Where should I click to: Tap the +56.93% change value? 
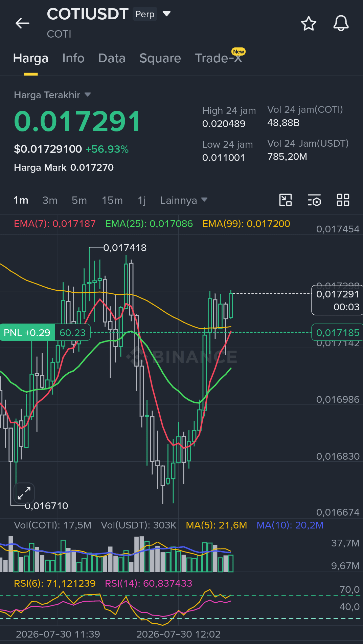107,149
